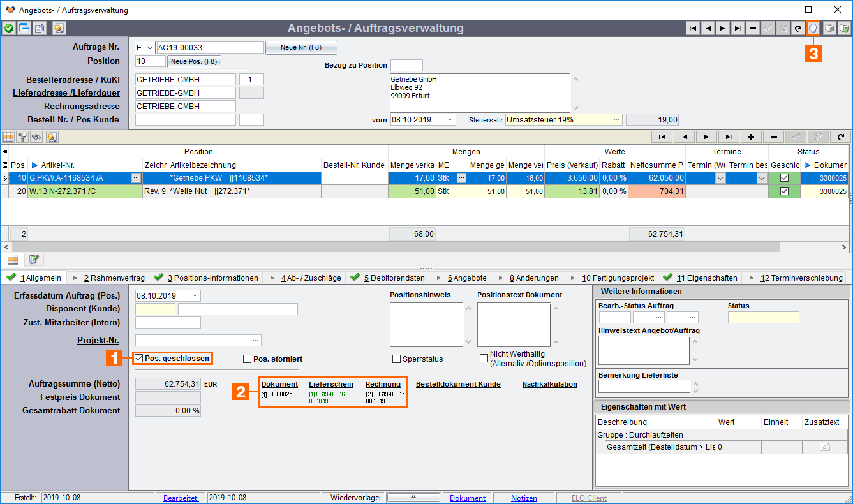Open the 5 Debitorendaten tab

click(x=388, y=278)
